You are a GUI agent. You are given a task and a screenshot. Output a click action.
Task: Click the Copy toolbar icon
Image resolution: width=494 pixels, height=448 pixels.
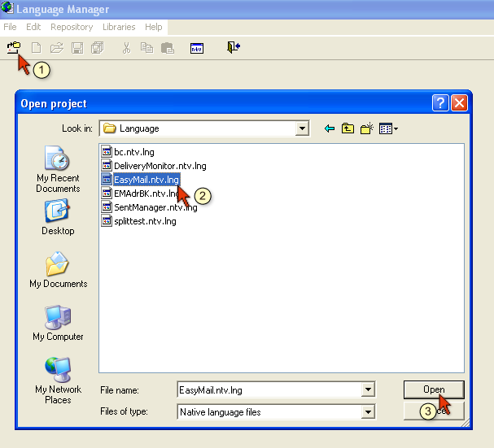(x=146, y=48)
